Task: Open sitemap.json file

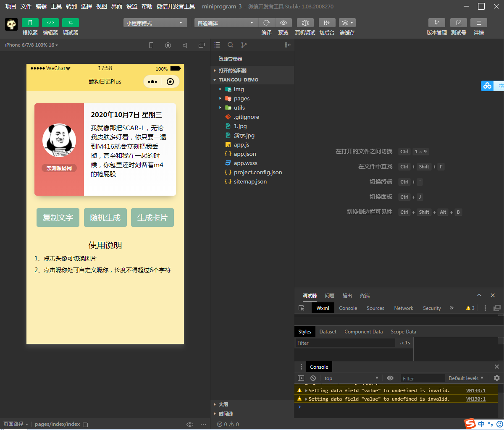Action: [252, 181]
